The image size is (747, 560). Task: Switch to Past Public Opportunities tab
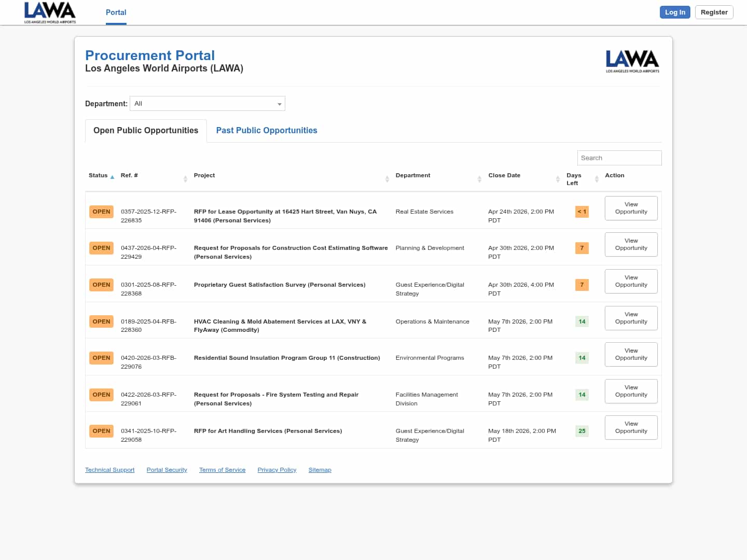tap(266, 131)
